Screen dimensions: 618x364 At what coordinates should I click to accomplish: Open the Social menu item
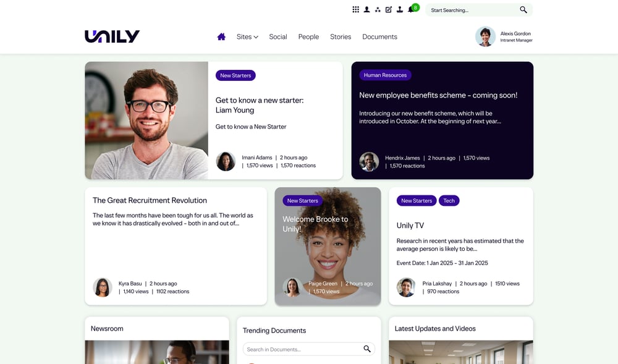click(x=278, y=36)
